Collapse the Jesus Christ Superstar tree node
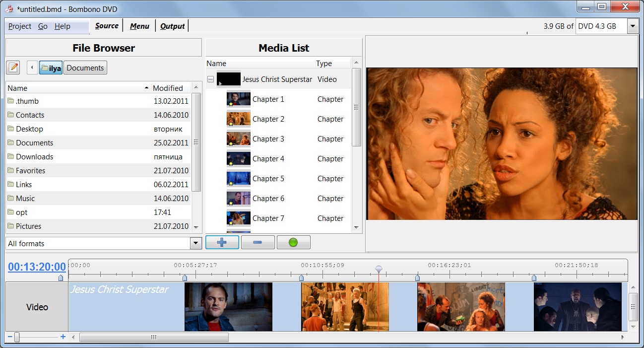Image resolution: width=644 pixels, height=348 pixels. [x=210, y=79]
